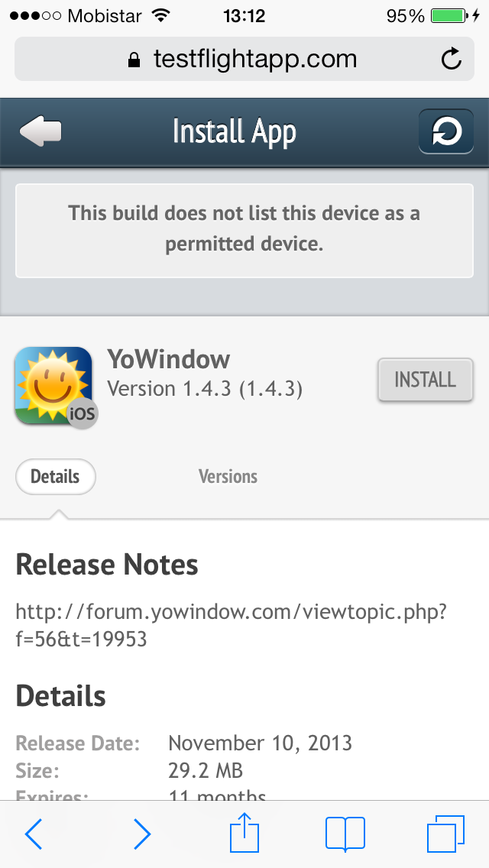Viewport: 489px width, 868px height.
Task: Go forward with Safari's bottom forward chevron
Action: pos(142,834)
